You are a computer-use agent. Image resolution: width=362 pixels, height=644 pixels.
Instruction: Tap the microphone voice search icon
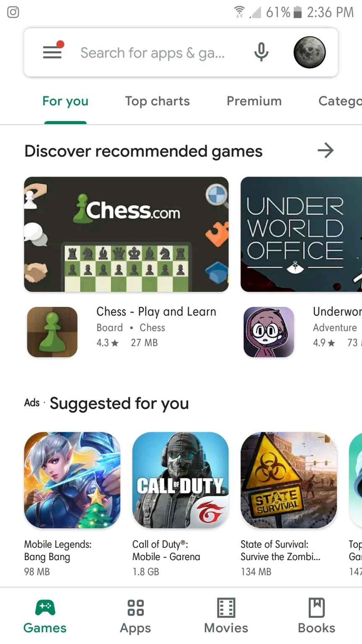[261, 52]
